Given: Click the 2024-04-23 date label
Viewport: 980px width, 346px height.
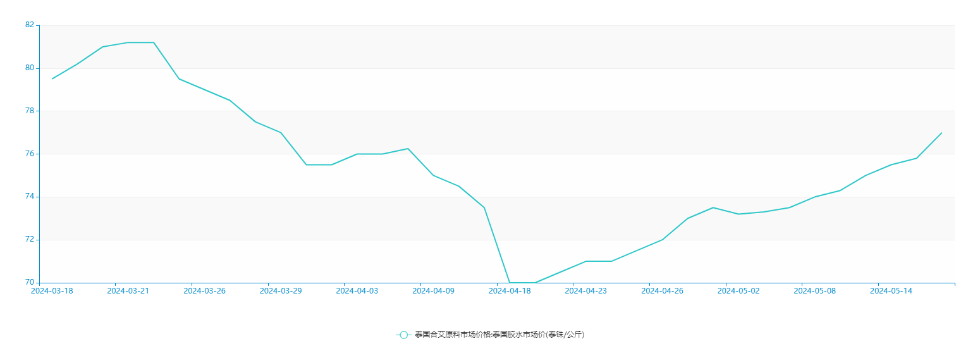Looking at the screenshot, I should [585, 291].
